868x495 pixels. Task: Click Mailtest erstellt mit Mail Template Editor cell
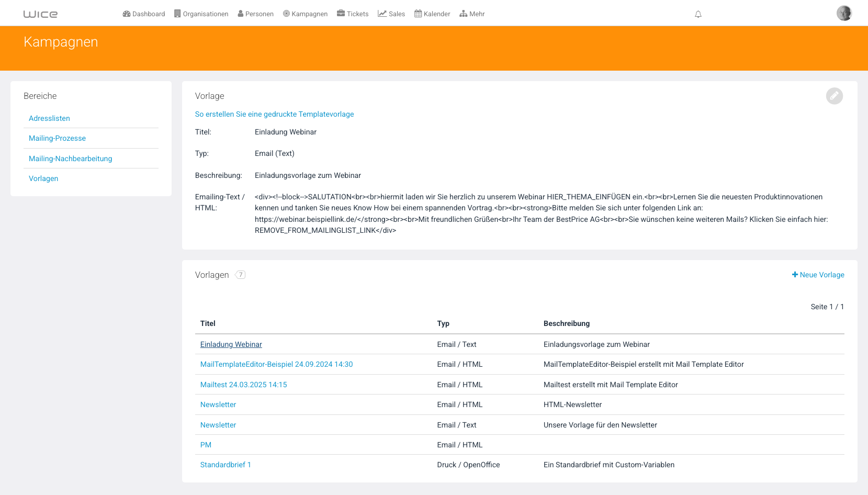611,385
